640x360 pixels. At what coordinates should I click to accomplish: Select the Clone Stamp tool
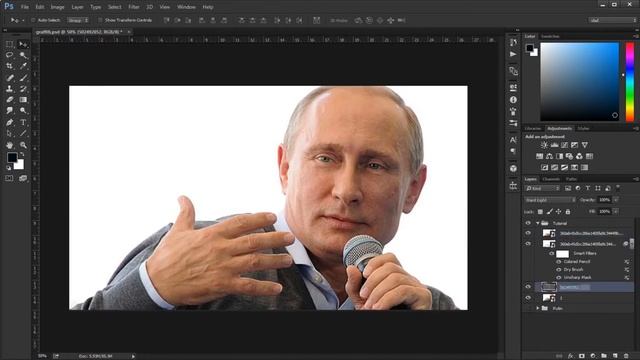click(x=9, y=89)
